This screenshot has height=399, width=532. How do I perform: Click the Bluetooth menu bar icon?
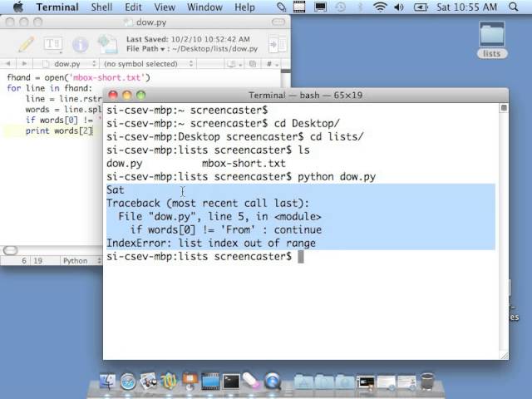[x=361, y=7]
